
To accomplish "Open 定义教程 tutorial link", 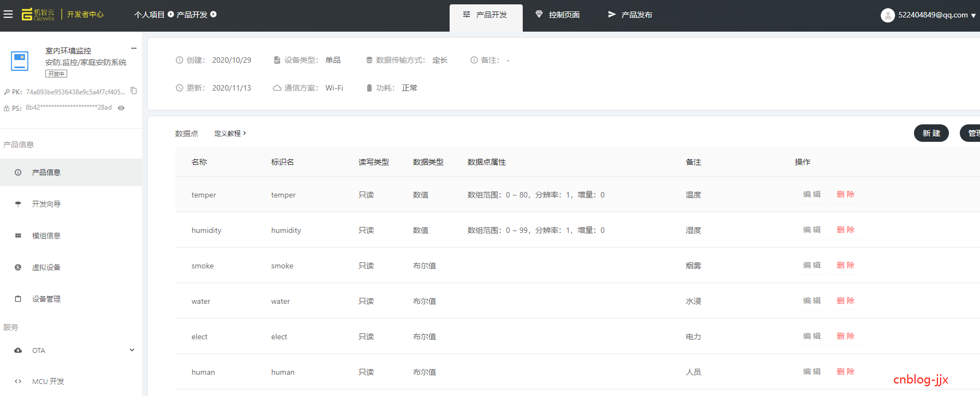I will [x=230, y=133].
